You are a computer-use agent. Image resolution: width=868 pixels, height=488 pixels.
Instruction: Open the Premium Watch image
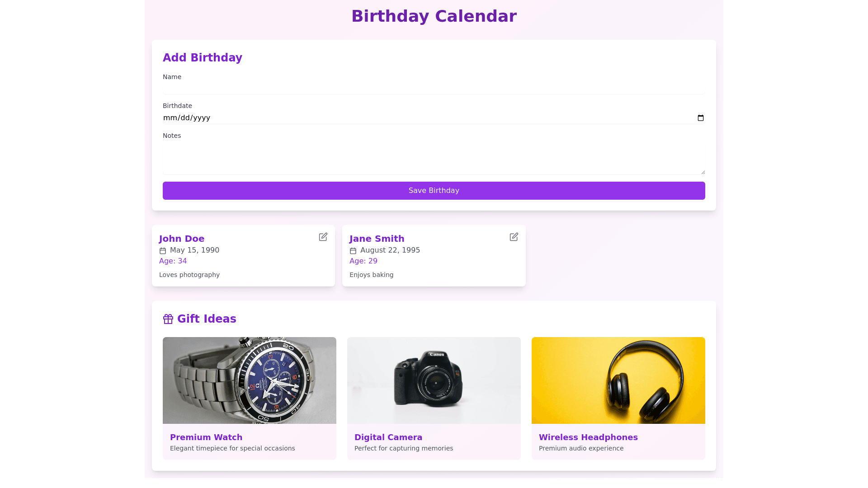click(250, 380)
